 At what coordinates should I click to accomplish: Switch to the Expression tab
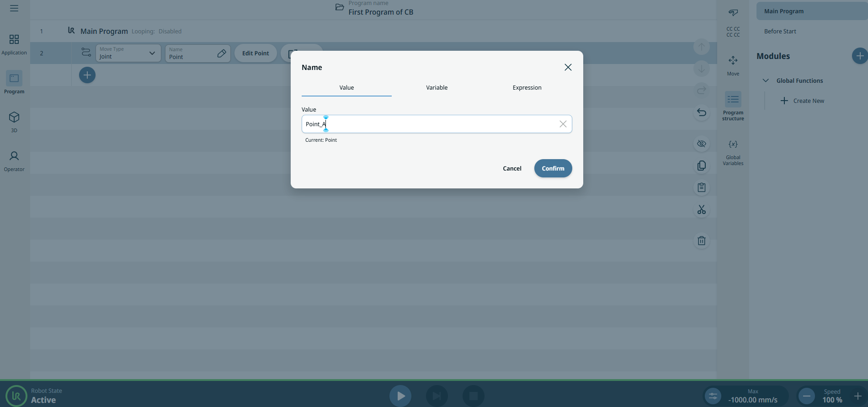click(x=527, y=87)
